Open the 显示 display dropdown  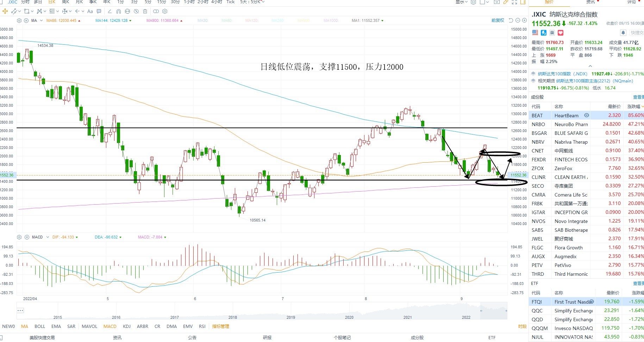461,2
